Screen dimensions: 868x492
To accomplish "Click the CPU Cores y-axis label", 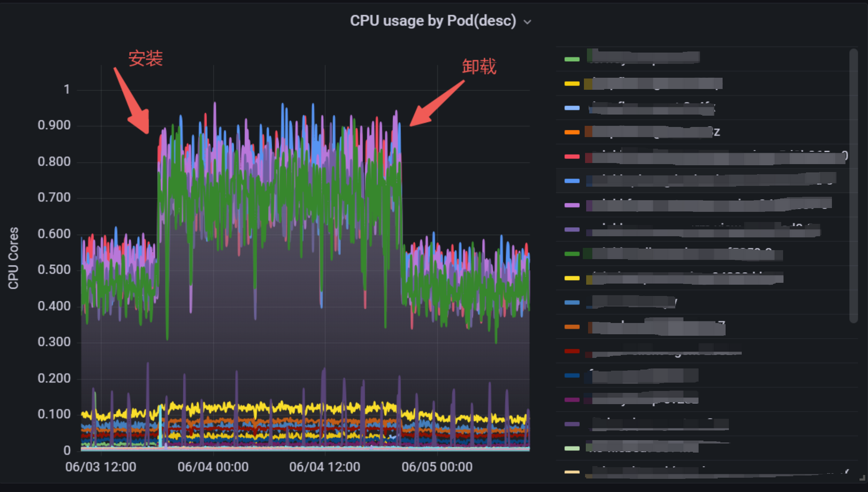I will (14, 258).
